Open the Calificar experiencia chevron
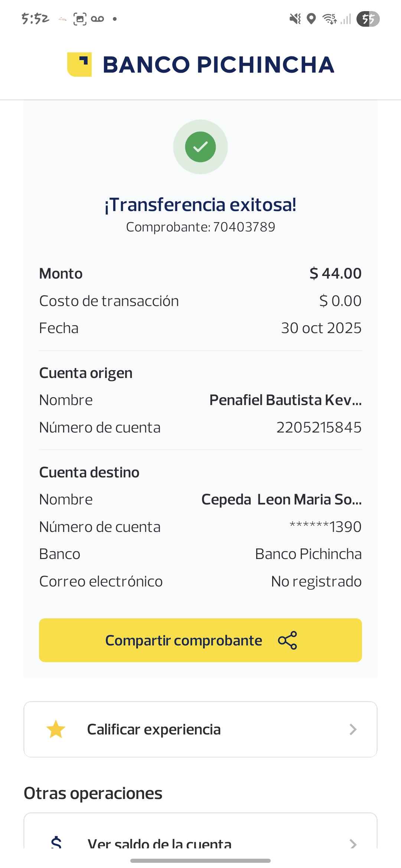The height and width of the screenshot is (868, 401). tap(353, 729)
